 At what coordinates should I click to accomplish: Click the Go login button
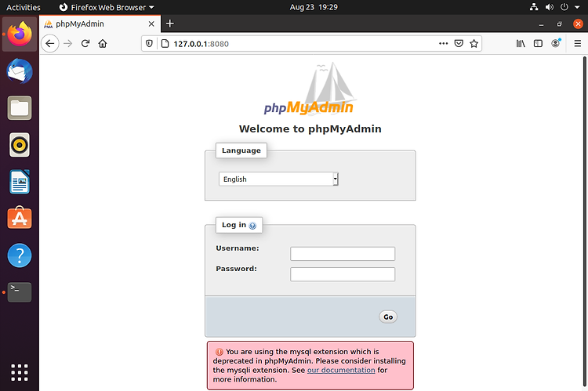388,317
